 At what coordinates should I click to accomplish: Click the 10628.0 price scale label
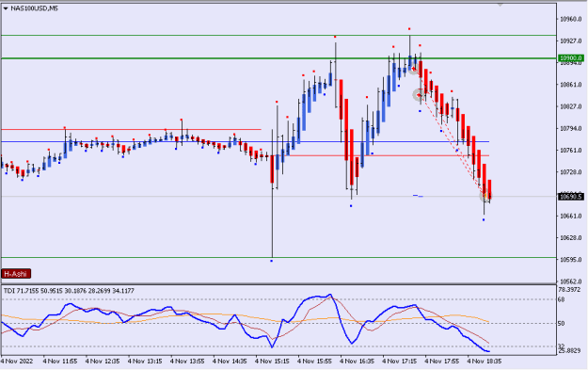point(570,238)
